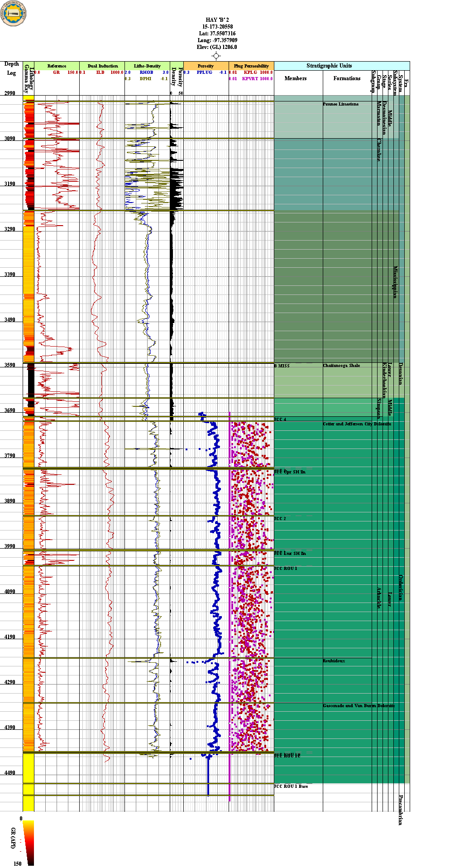Click the JCC 4 member label
Screen dimensions: 464x868
(280, 420)
